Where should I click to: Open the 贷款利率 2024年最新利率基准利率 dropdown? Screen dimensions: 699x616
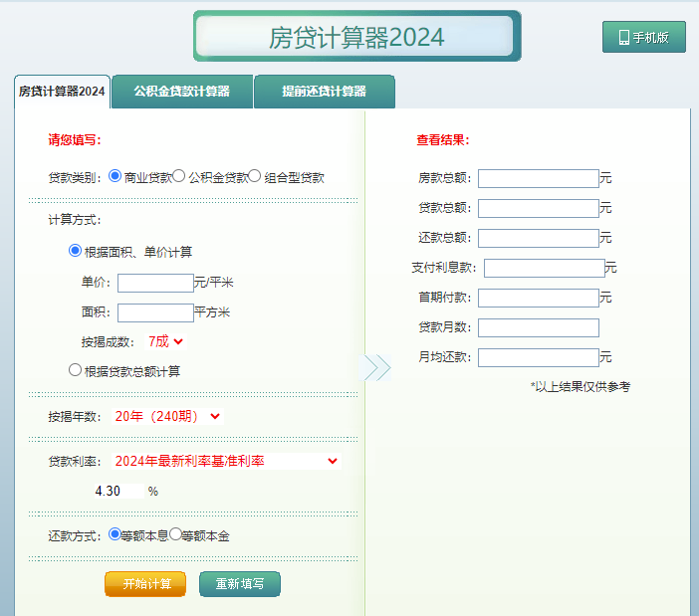point(226,461)
